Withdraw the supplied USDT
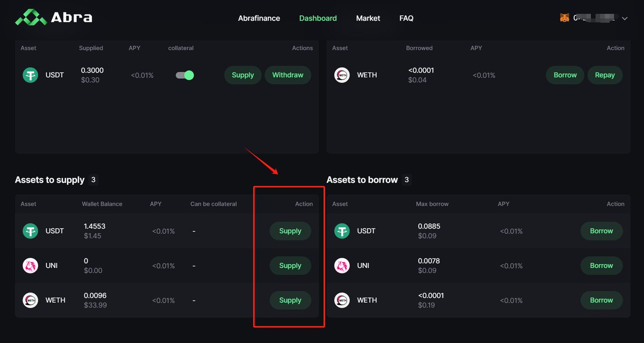The height and width of the screenshot is (343, 644). tap(288, 75)
